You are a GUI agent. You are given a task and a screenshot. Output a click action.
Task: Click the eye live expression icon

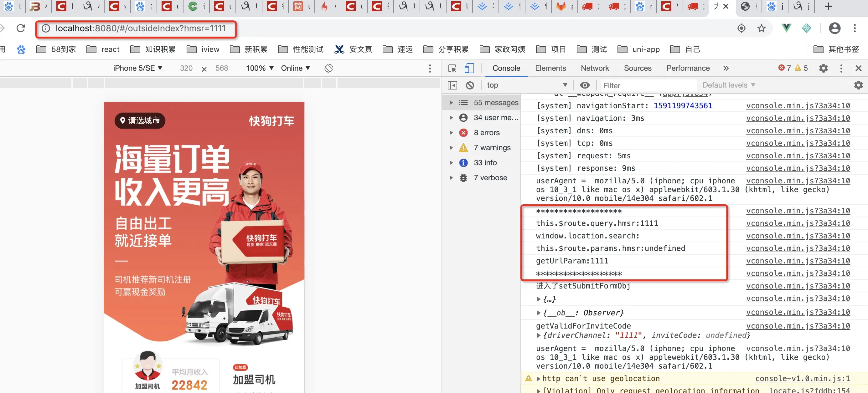point(585,85)
